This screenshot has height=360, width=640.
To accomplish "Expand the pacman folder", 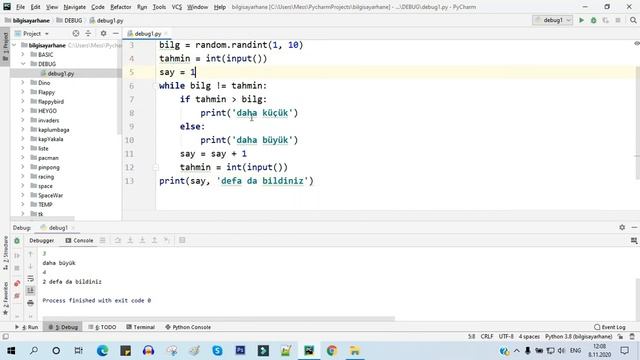I will pos(23,158).
